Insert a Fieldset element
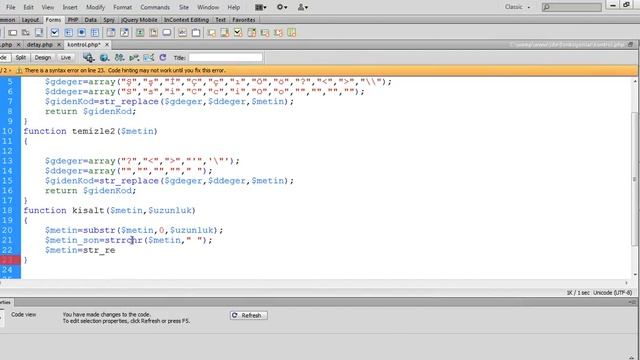 click(196, 33)
